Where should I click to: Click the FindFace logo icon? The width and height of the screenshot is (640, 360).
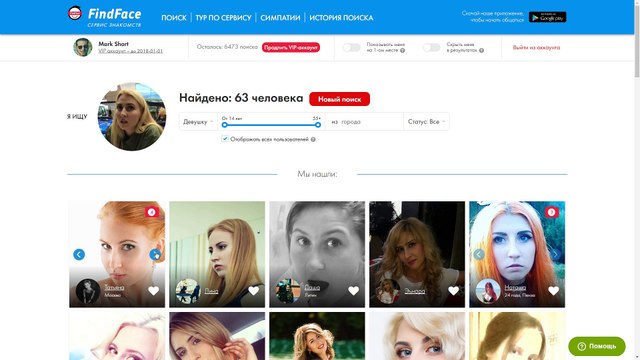[75, 13]
